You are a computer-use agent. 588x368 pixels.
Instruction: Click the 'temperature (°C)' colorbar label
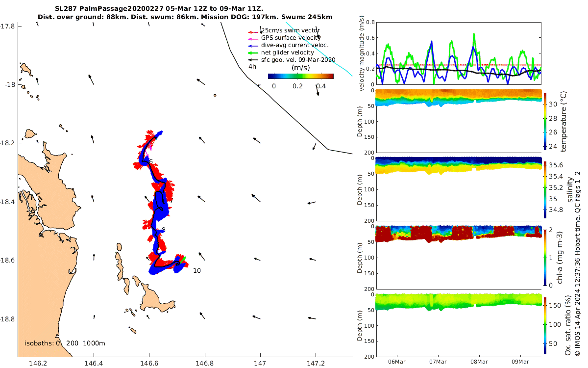(564, 121)
